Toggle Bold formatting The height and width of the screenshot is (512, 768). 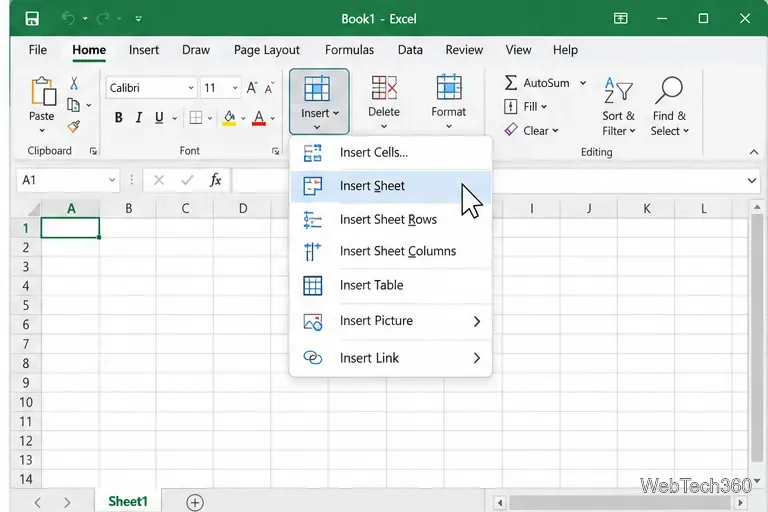point(119,118)
